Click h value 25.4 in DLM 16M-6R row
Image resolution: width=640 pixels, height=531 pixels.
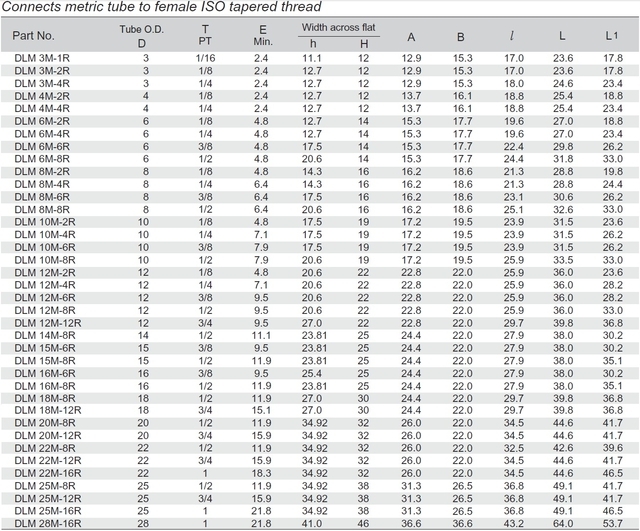[312, 373]
